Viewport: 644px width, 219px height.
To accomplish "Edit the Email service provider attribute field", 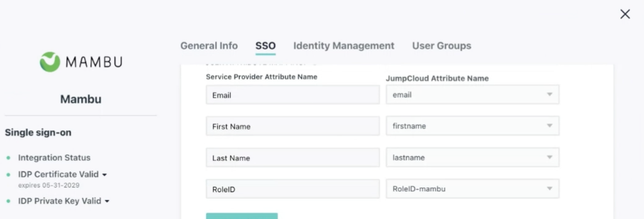I will coord(293,95).
